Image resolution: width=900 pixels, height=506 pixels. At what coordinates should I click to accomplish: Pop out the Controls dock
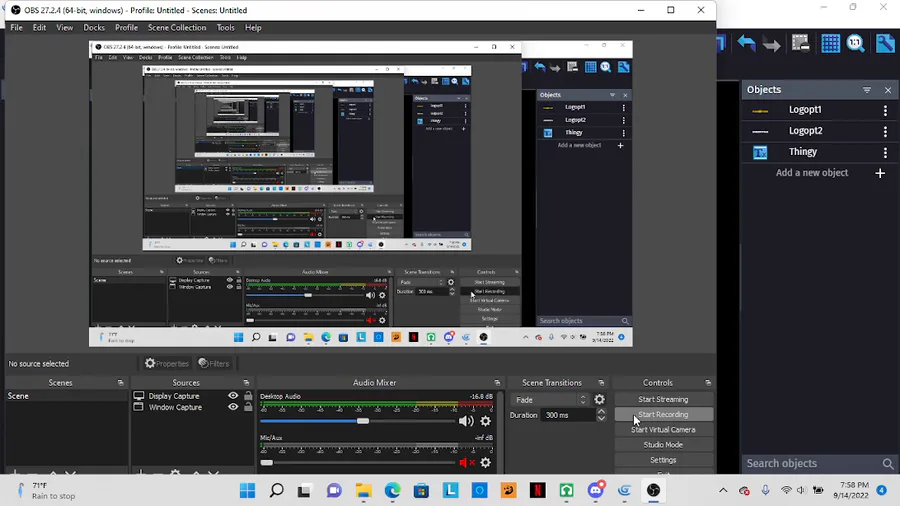708,383
